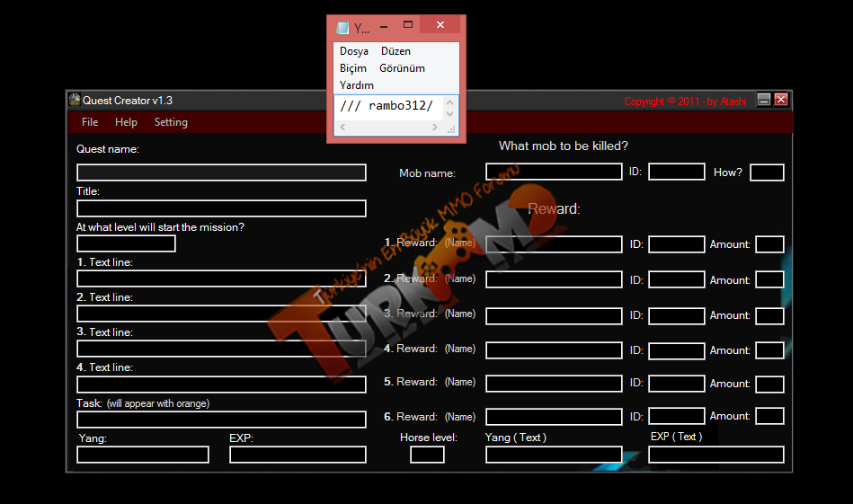Click the Horse level input field
Viewport: 853px width, 504px height.
(x=427, y=455)
